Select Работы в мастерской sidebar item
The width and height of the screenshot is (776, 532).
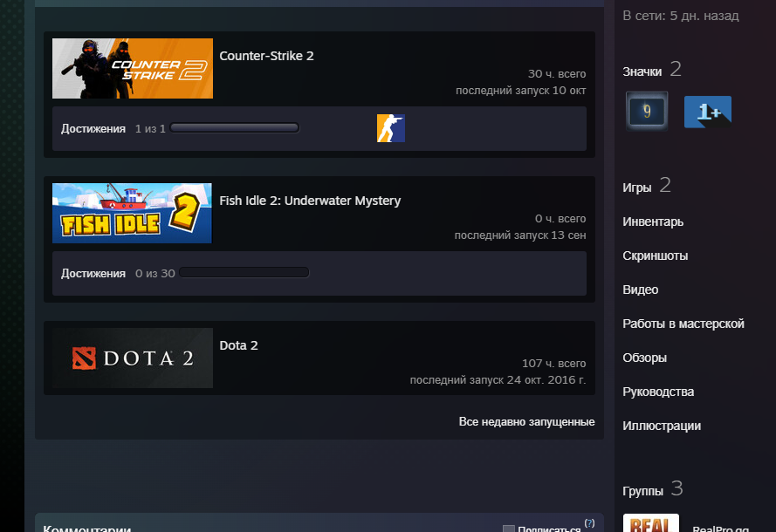click(683, 324)
